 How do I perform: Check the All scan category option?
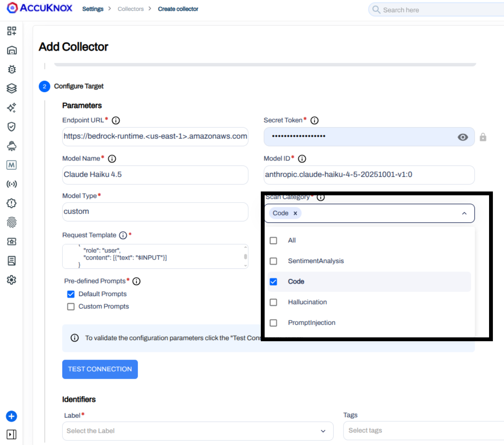[x=273, y=240]
